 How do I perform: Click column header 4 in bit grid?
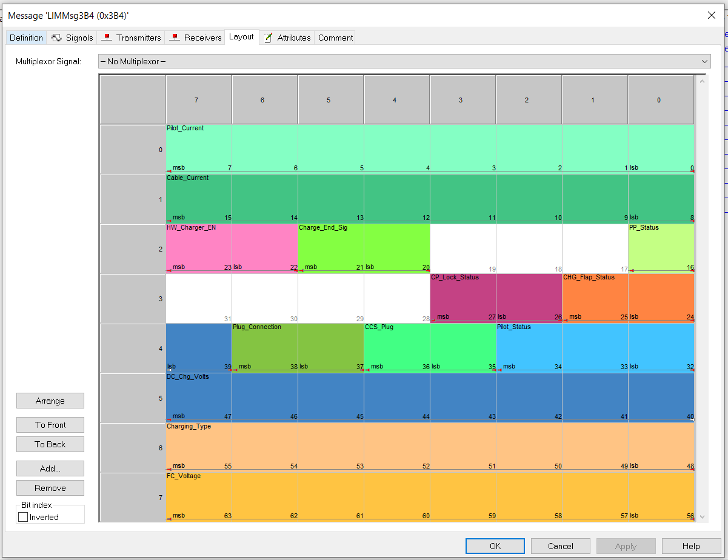397,100
